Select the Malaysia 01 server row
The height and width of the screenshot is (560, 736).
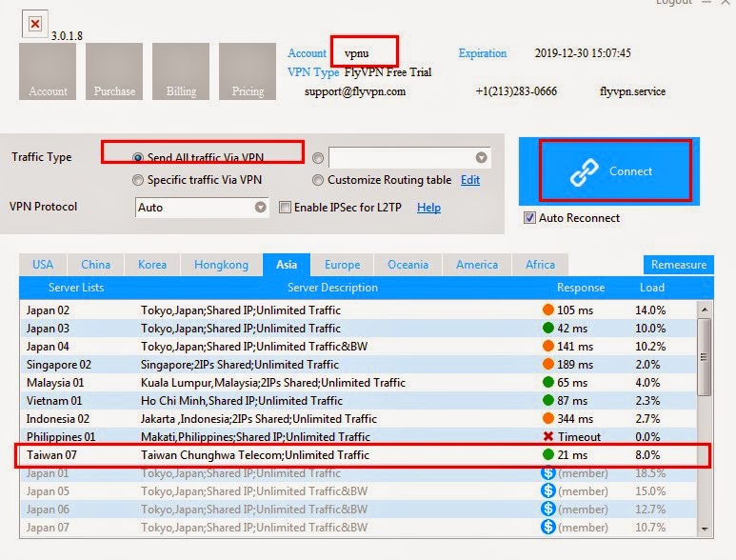tap(358, 383)
